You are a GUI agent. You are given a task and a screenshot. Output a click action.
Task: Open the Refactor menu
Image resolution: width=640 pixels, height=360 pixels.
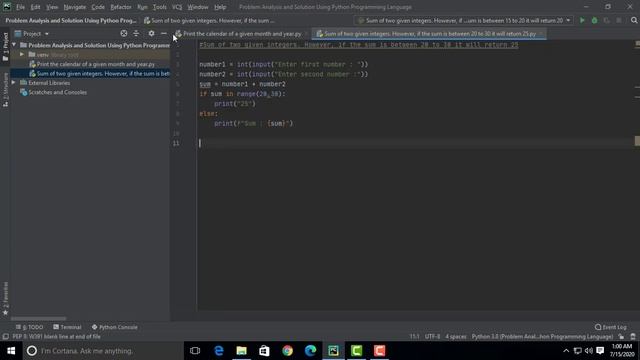121,7
